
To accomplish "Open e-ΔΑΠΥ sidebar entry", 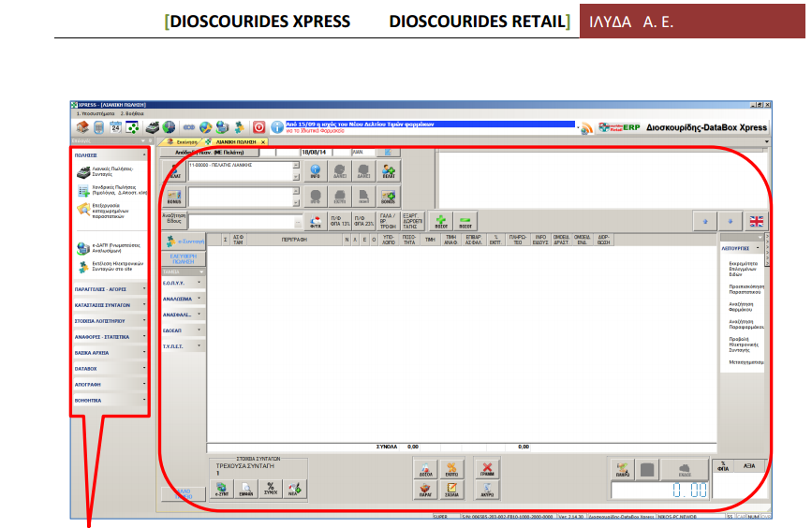I will coord(109,248).
